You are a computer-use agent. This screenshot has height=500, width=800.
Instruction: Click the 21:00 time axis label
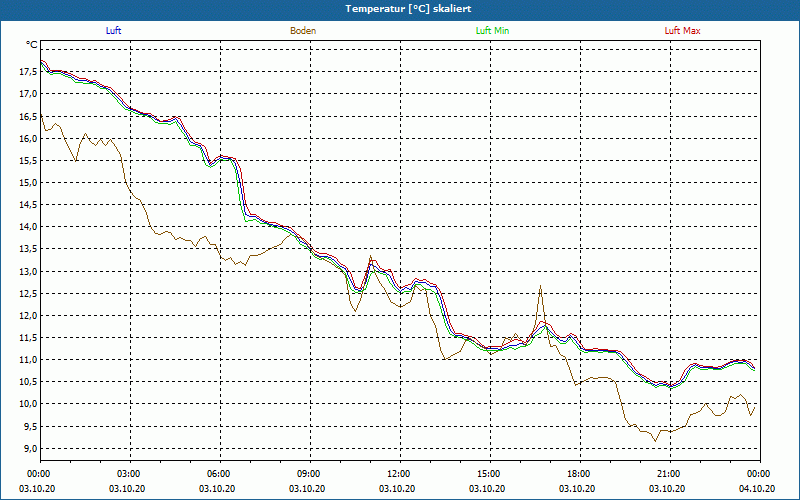[x=670, y=474]
